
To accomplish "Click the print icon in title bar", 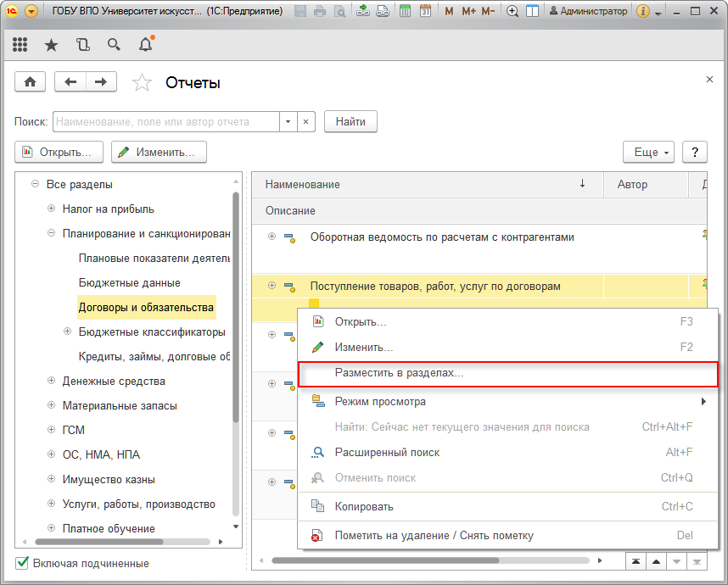I will (x=320, y=11).
